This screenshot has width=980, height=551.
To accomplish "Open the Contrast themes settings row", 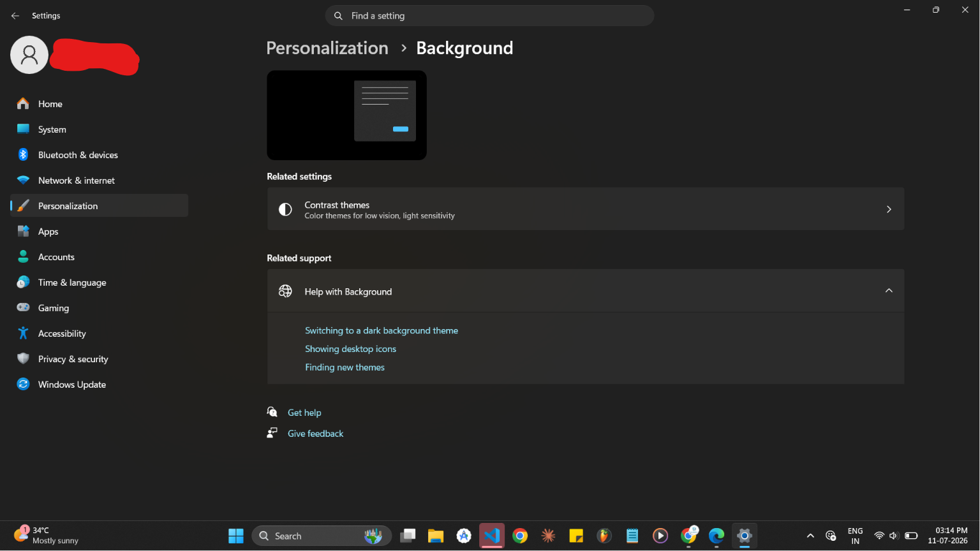I will pos(586,209).
